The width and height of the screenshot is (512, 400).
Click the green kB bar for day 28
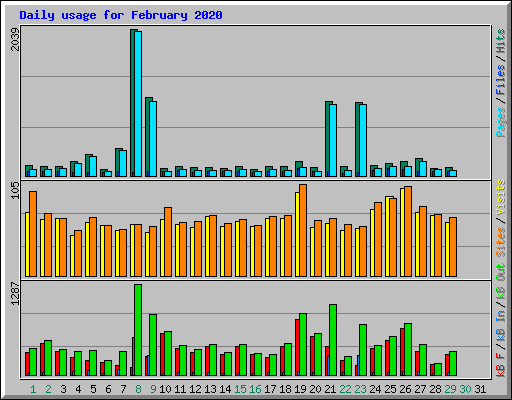click(x=438, y=370)
